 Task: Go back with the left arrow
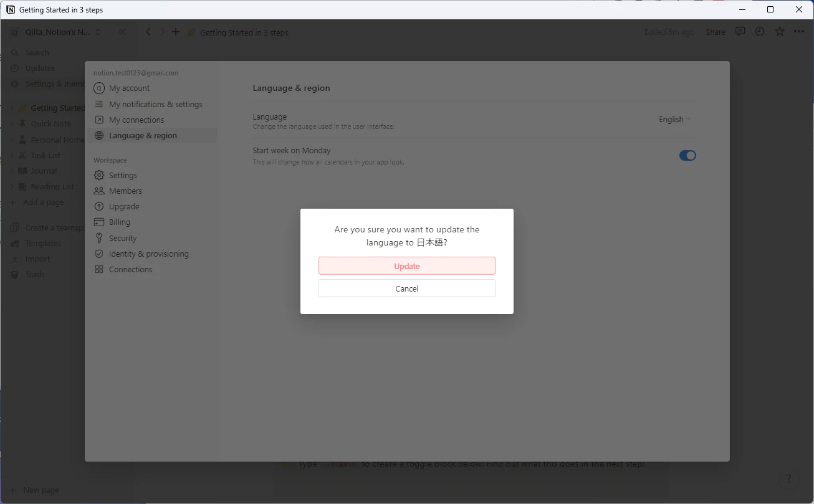(x=148, y=32)
